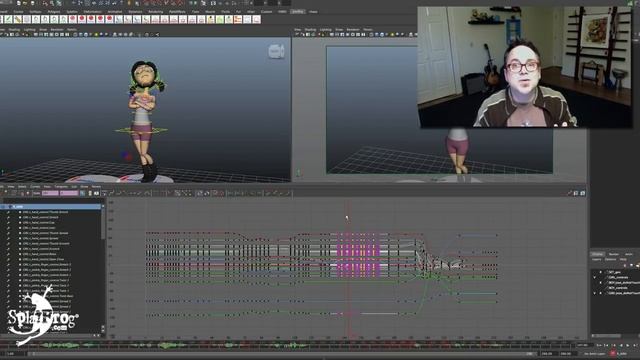Open left viewport Lighting menu
The image size is (640, 360).
[29, 30]
